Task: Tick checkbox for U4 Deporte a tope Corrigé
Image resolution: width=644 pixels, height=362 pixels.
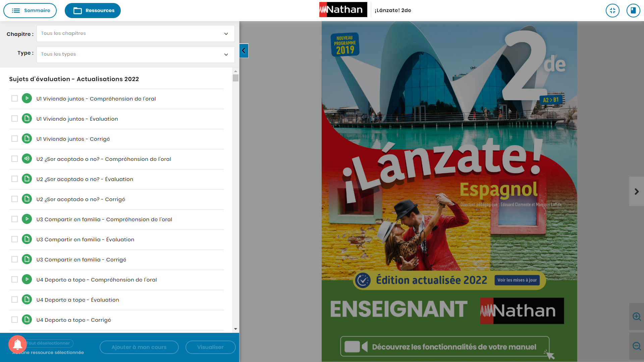Action: (14, 320)
